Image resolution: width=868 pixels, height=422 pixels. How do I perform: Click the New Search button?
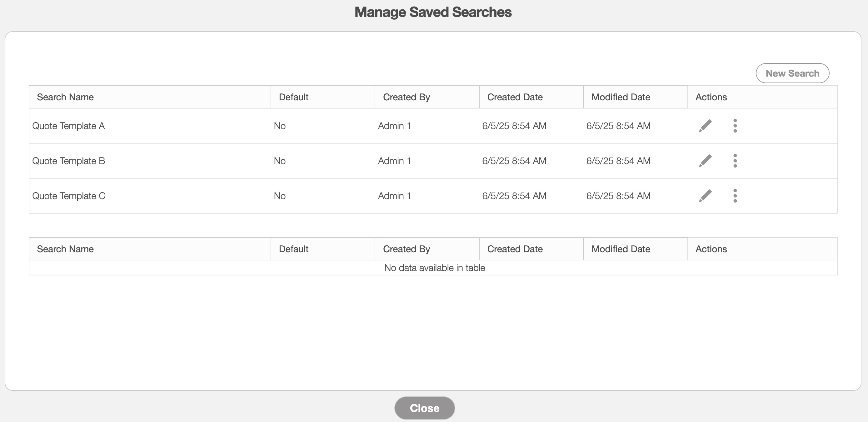792,73
